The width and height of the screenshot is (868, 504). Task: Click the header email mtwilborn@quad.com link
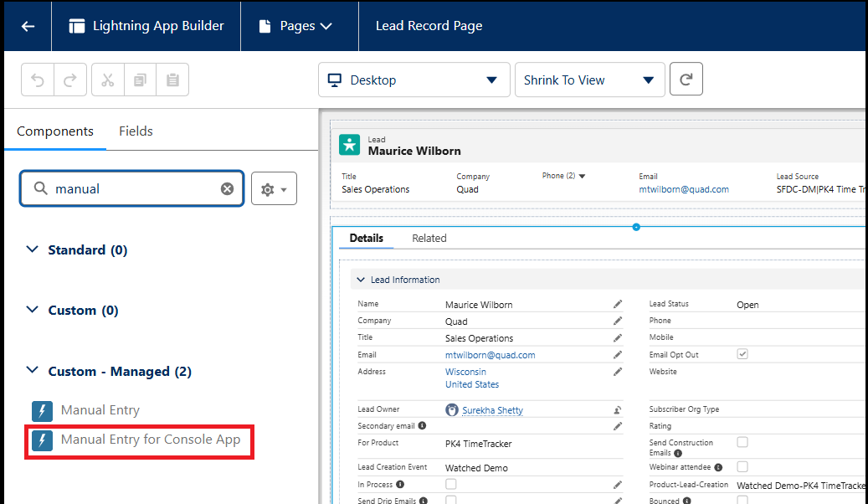tap(684, 189)
